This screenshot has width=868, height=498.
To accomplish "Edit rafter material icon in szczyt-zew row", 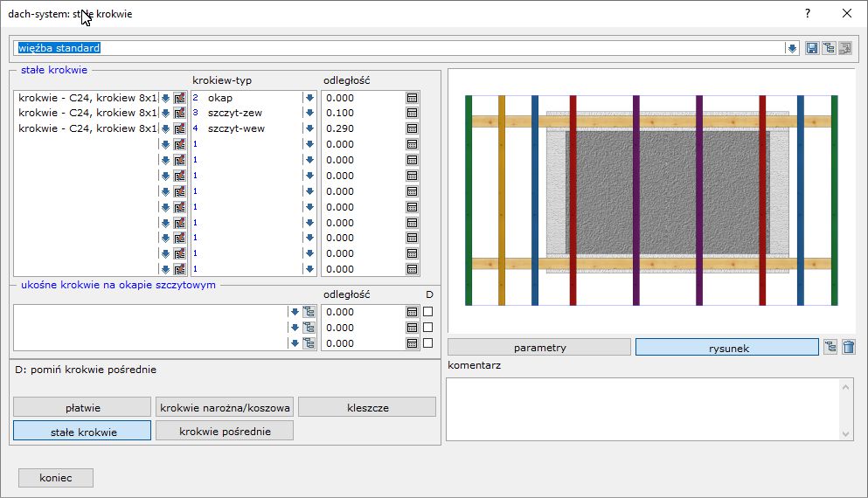I will 179,113.
